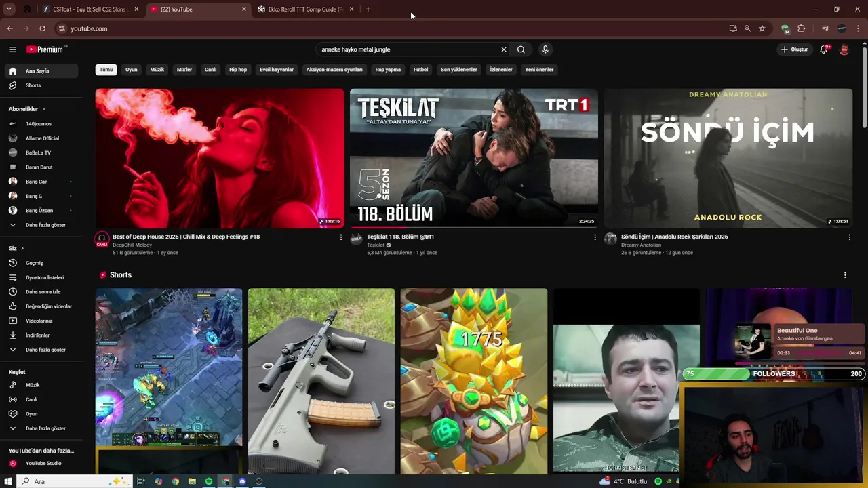This screenshot has height=488, width=868.
Task: Open the 1775 crystal game Short
Action: [474, 381]
